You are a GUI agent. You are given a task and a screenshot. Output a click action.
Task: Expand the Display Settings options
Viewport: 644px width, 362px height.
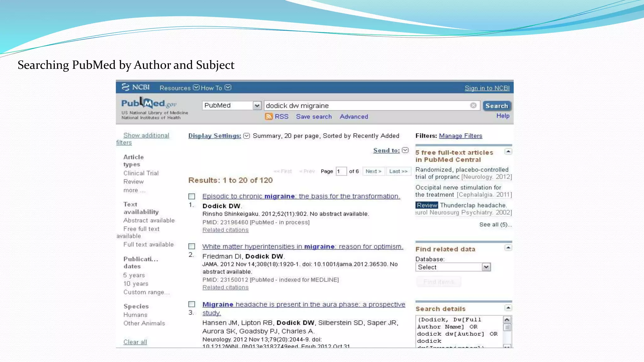coord(247,136)
